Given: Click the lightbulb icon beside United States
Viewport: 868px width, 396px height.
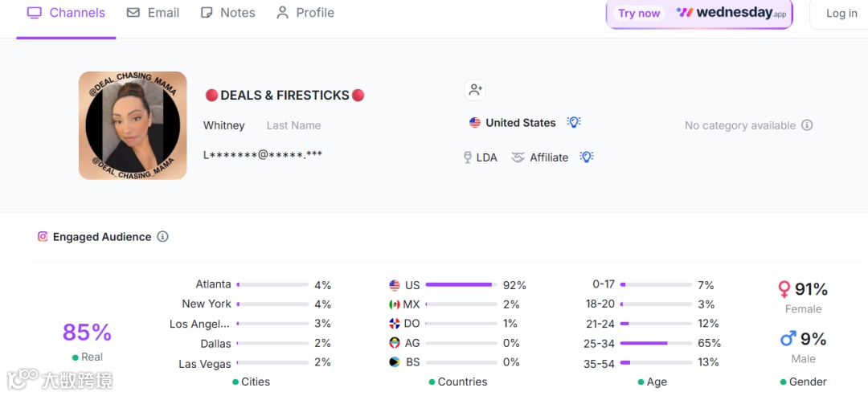Looking at the screenshot, I should (x=574, y=122).
